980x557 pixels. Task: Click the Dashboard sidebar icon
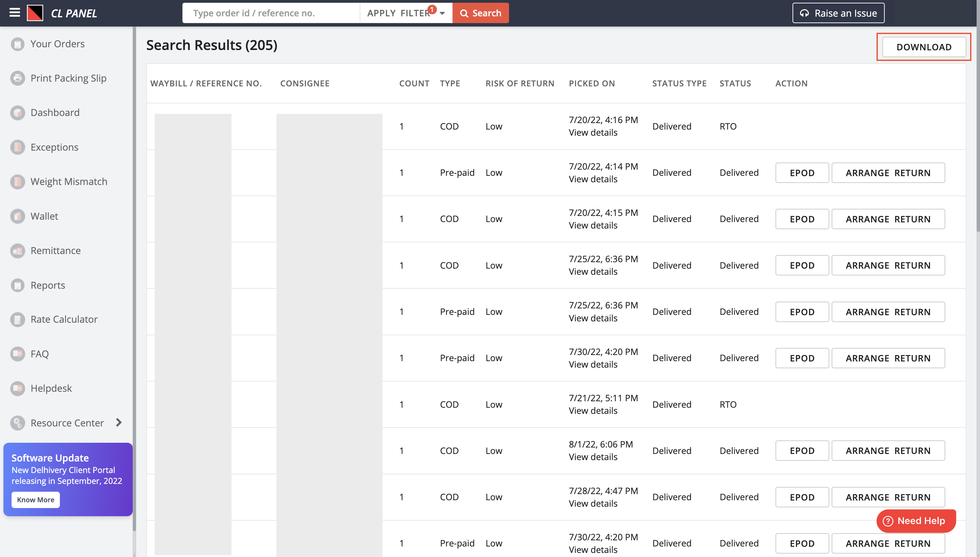17,112
